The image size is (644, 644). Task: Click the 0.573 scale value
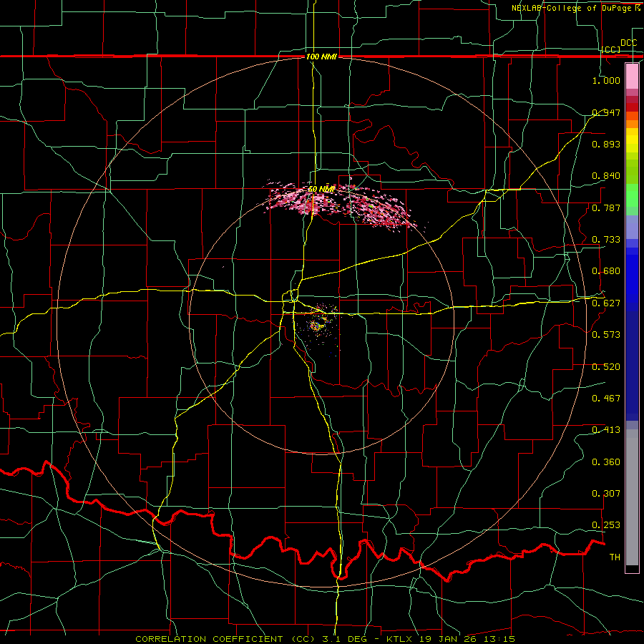click(x=606, y=335)
